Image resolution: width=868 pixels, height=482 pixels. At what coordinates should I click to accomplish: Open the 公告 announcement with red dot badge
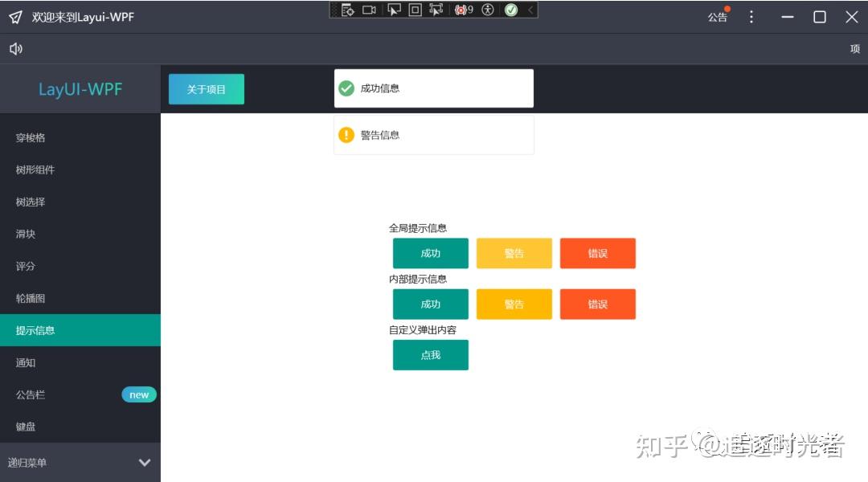pyautogui.click(x=718, y=16)
